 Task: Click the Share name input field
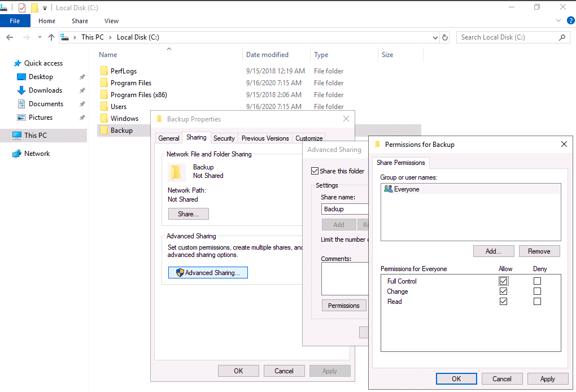pyautogui.click(x=344, y=209)
